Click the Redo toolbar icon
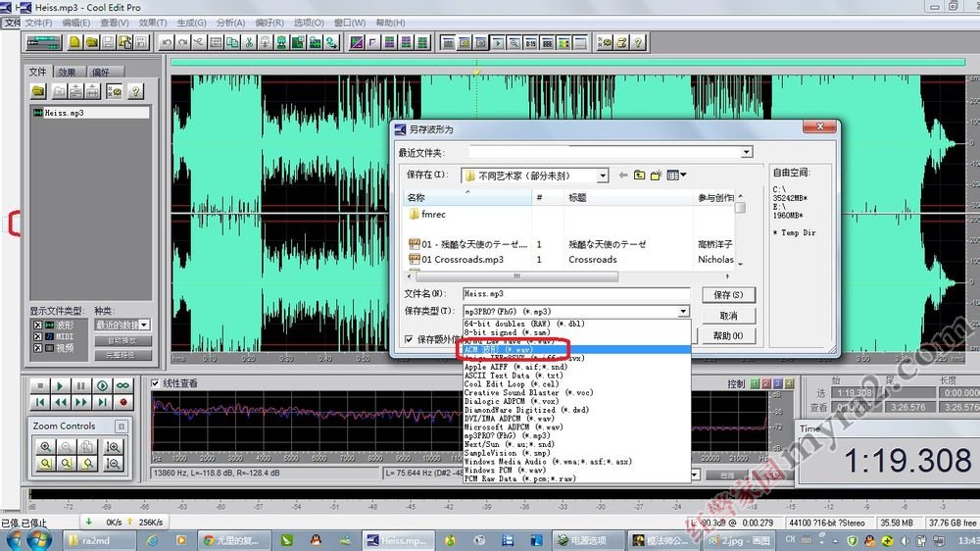Viewport: 980px width, 551px height. [x=182, y=42]
